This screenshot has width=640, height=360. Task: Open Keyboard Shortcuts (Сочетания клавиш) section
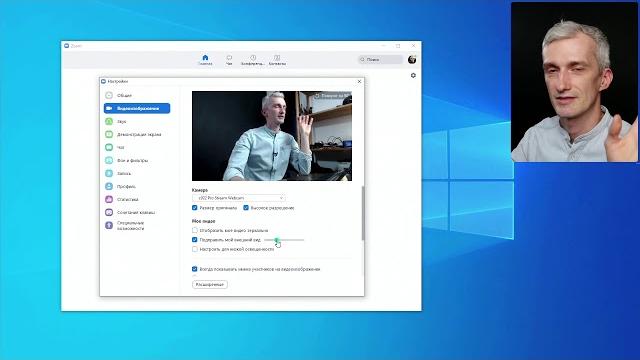[136, 212]
